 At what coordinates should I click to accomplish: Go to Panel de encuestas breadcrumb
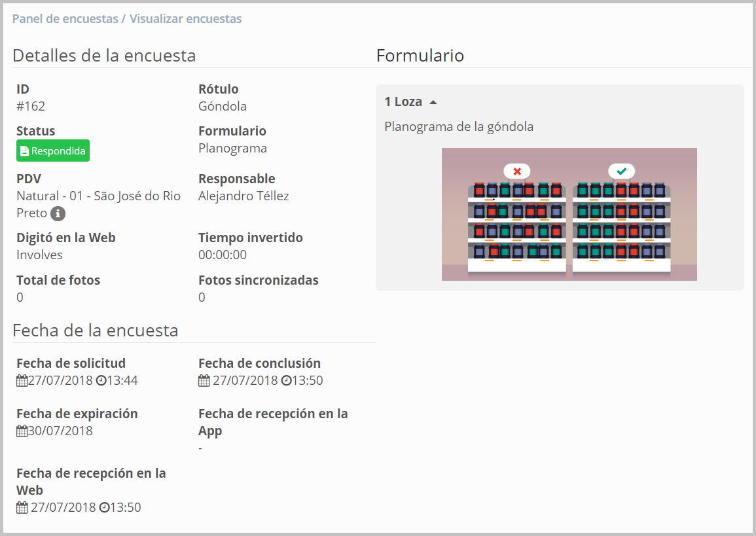point(65,19)
